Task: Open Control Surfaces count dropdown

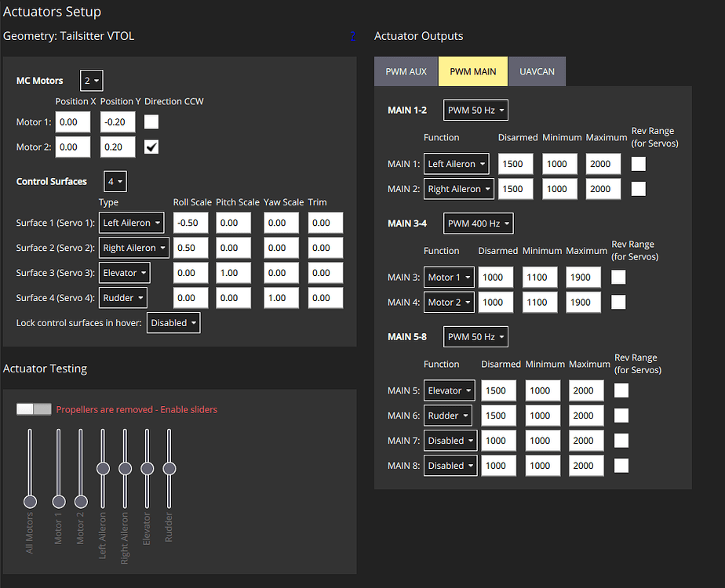Action: [115, 182]
